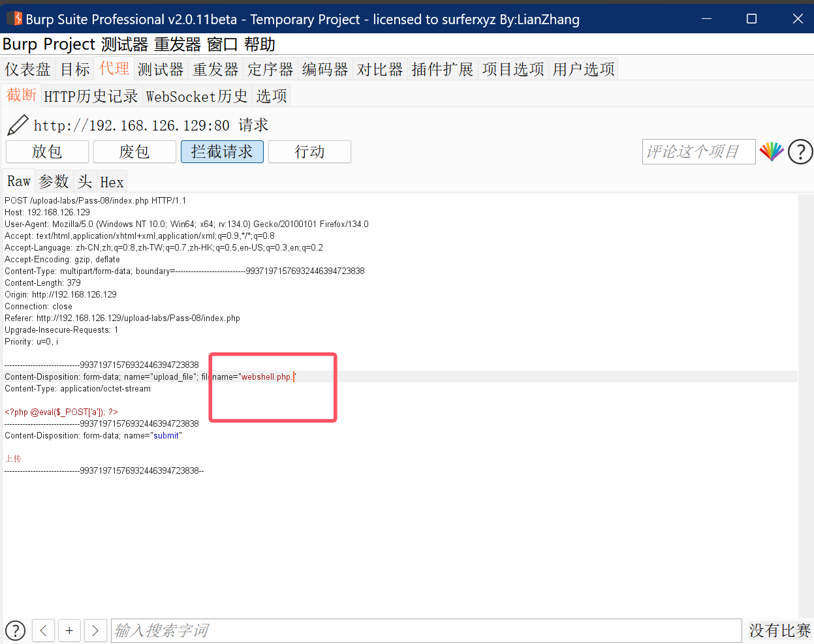Click the Content-Length: 379 line

point(42,283)
